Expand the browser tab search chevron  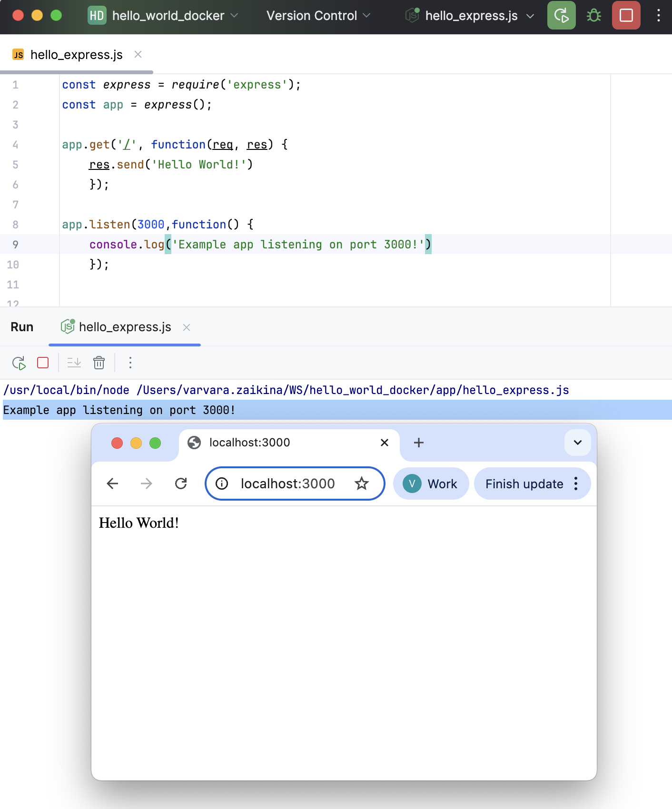577,443
